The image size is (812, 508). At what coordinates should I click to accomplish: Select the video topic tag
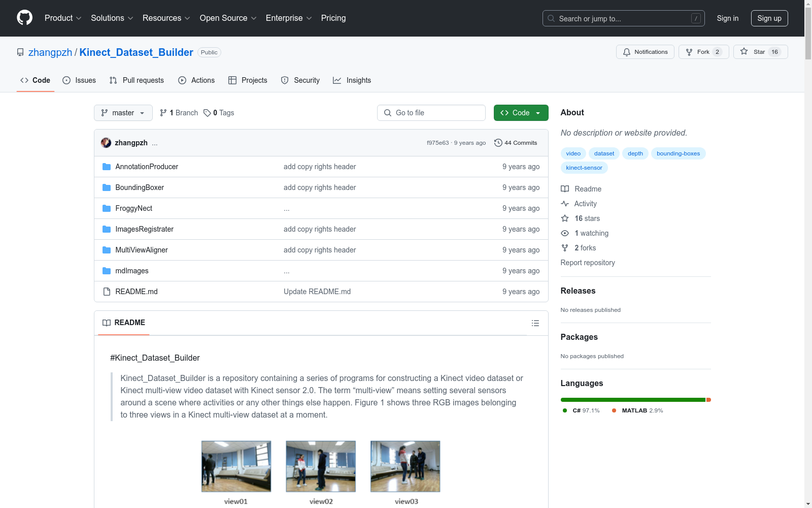(x=573, y=153)
